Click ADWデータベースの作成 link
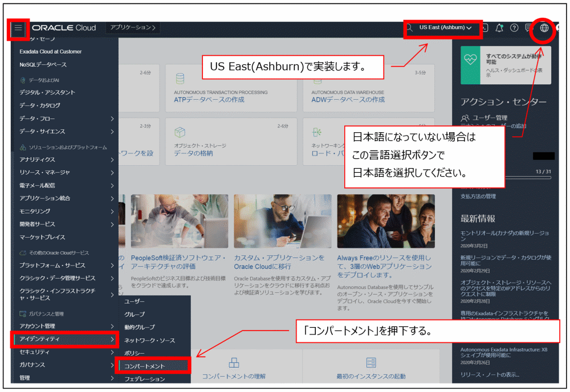 tap(348, 100)
